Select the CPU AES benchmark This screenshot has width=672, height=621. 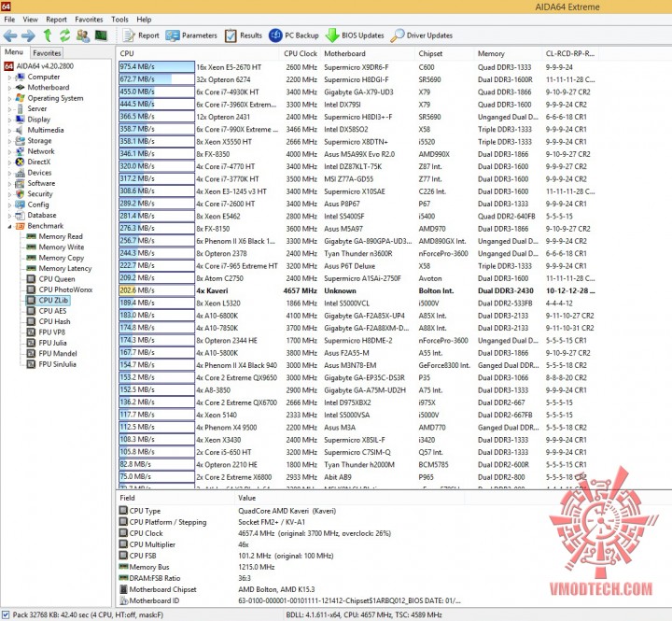[47, 311]
